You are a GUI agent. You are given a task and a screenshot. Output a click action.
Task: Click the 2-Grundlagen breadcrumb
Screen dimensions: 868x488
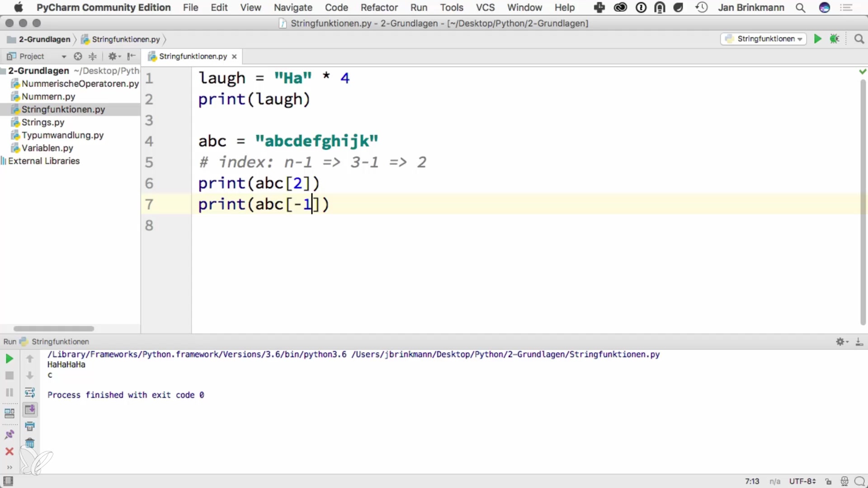pos(44,39)
